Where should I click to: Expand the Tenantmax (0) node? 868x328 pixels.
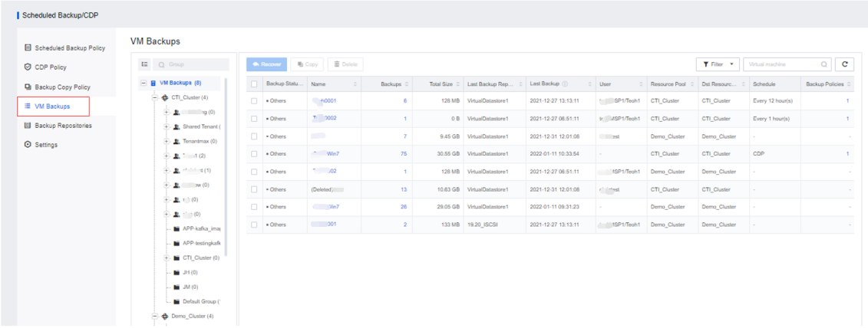167,141
